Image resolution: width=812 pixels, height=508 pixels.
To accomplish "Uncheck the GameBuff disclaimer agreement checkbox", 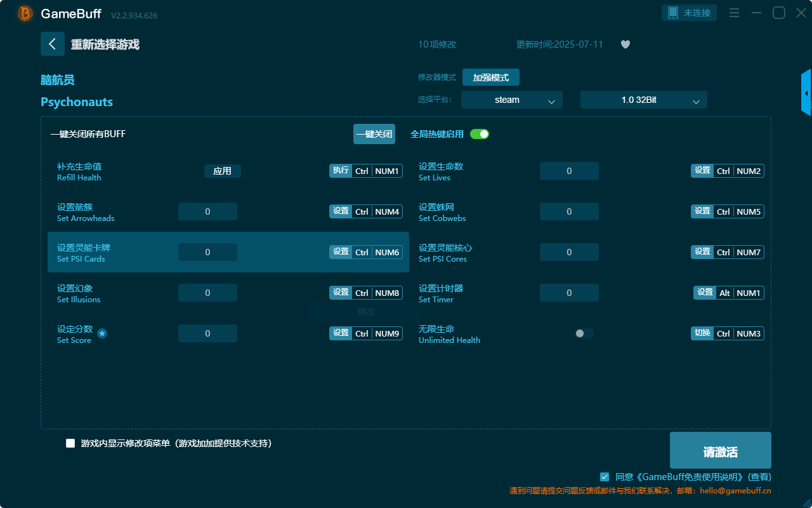I will (x=605, y=476).
